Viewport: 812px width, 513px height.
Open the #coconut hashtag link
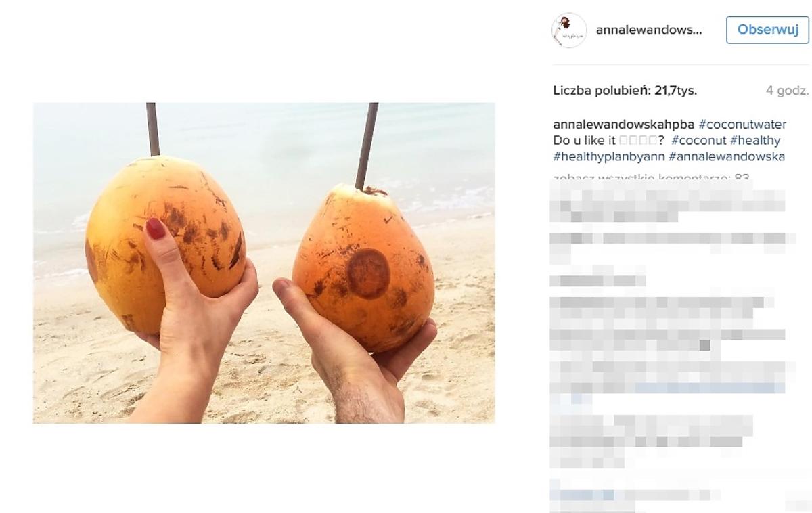[x=699, y=141]
